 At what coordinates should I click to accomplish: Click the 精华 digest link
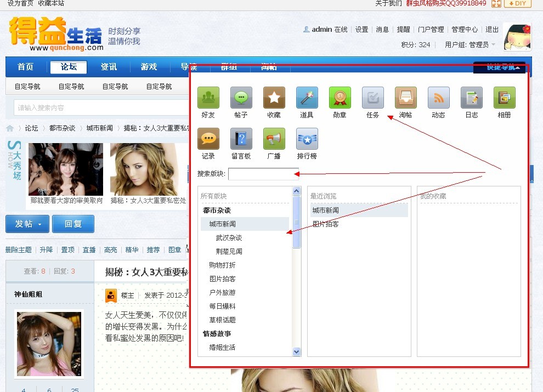point(132,249)
